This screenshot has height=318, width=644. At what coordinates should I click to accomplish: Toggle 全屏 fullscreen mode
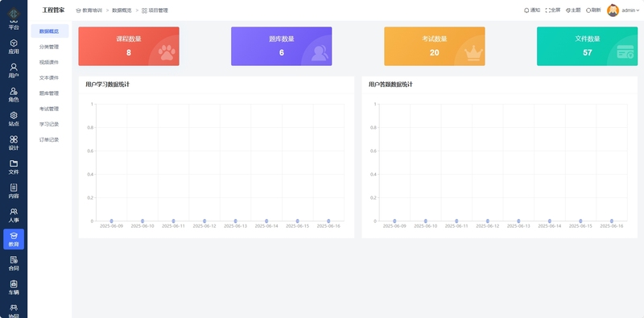(x=553, y=10)
